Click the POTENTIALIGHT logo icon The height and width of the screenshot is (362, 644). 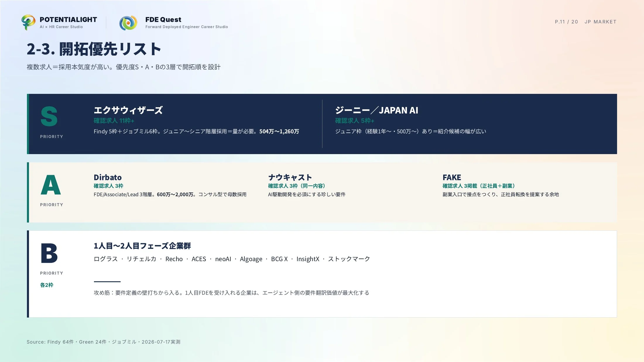(x=28, y=23)
